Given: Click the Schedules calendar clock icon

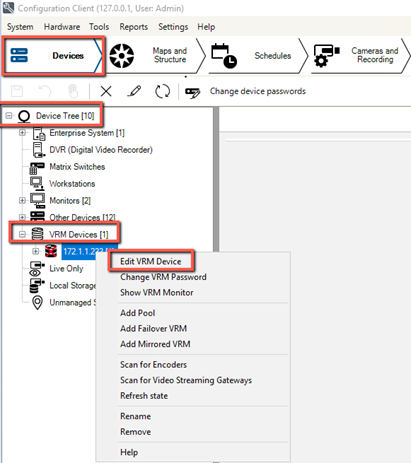Looking at the screenshot, I should click(x=224, y=56).
